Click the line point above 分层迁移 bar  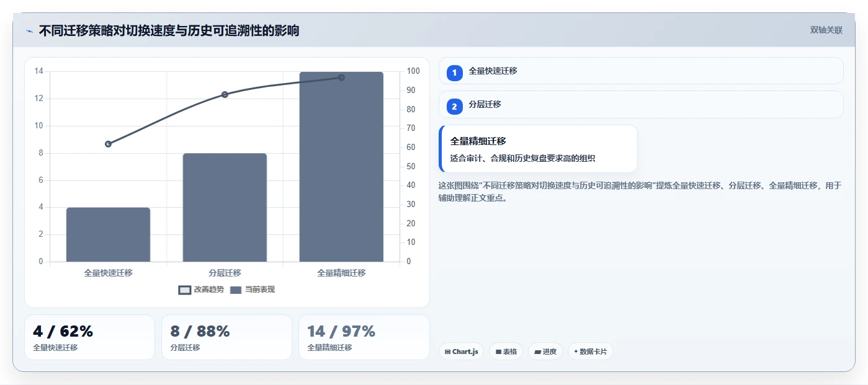(x=225, y=95)
